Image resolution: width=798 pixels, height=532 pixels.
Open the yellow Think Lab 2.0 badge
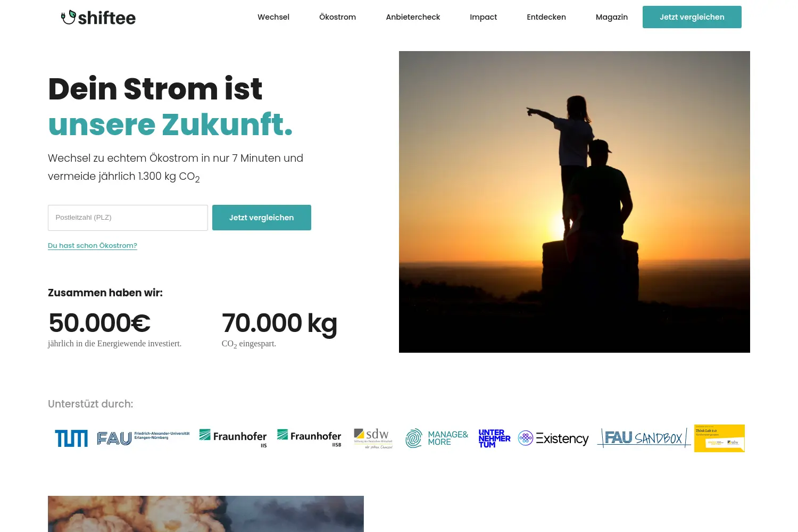click(719, 438)
